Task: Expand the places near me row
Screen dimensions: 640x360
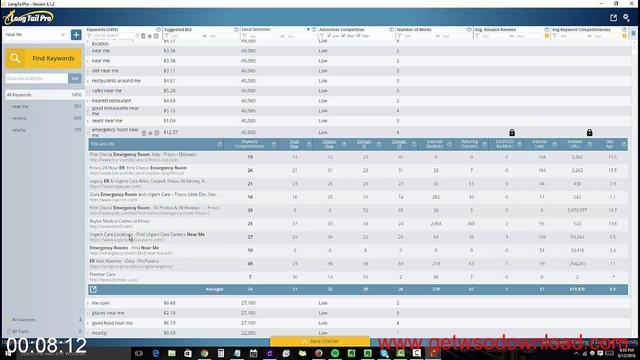Action: pos(88,313)
